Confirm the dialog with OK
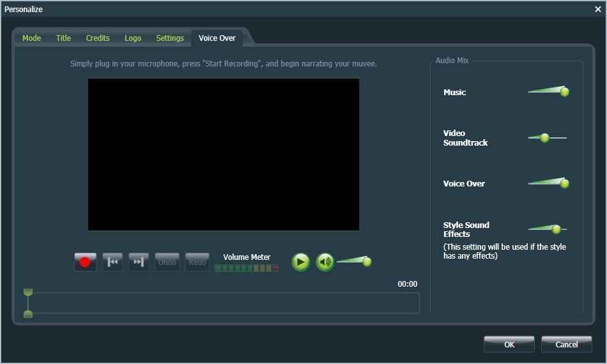607x364 pixels. (509, 344)
